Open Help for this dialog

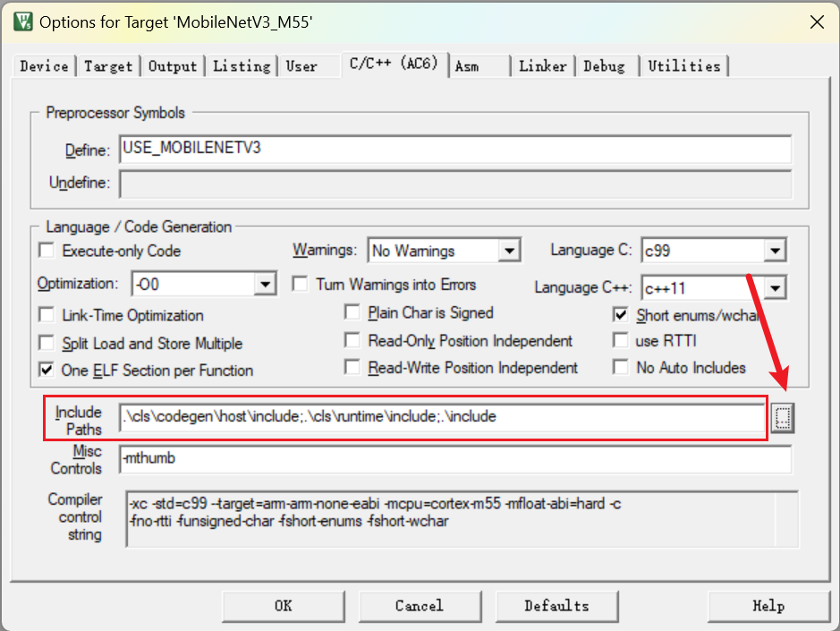tap(768, 606)
